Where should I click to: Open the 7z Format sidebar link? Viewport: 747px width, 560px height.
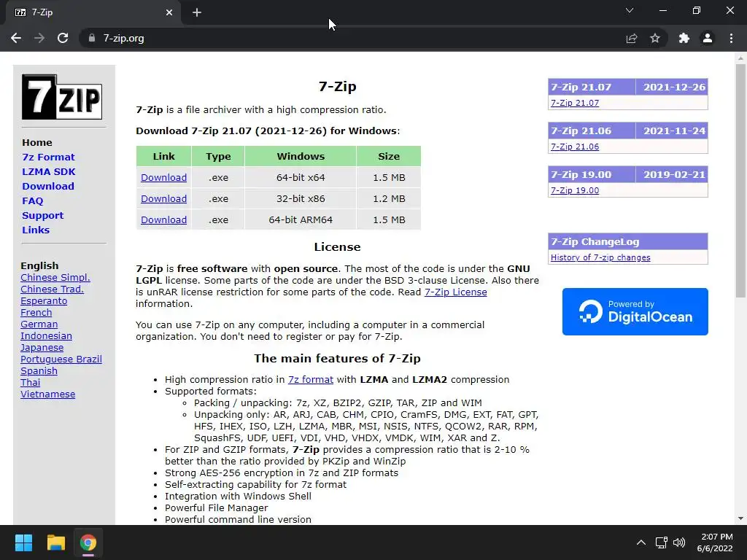coord(48,157)
